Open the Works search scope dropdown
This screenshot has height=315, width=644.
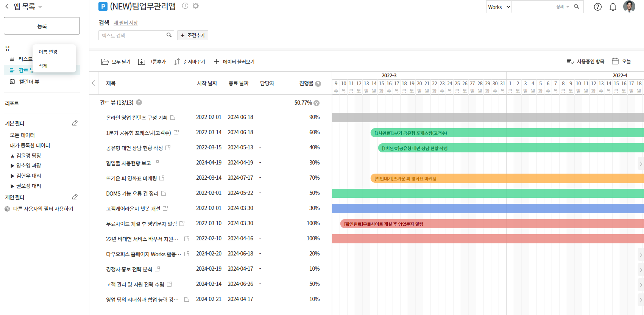pos(499,7)
